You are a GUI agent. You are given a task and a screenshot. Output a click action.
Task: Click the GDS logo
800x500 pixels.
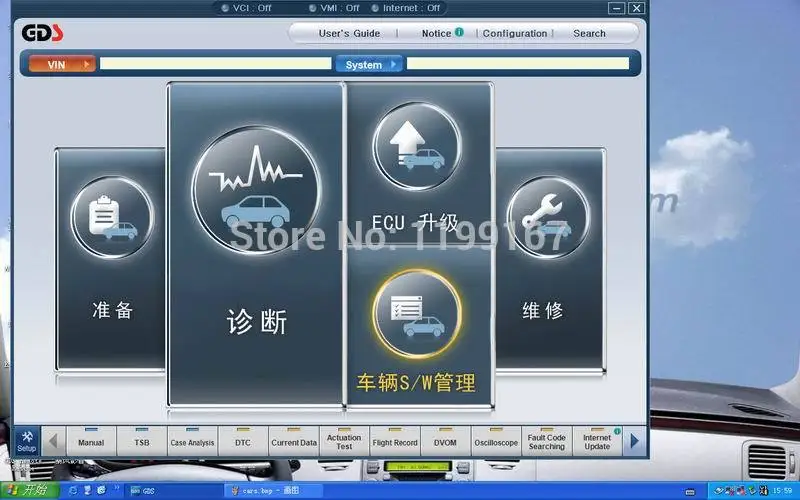tap(42, 33)
